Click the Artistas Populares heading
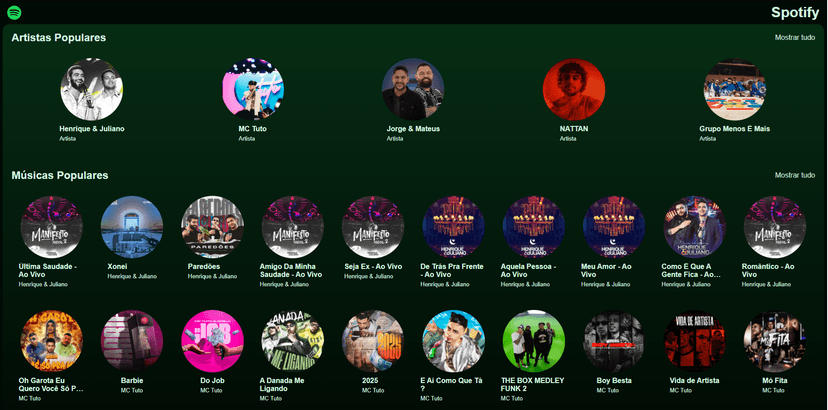The width and height of the screenshot is (828, 410). (x=59, y=38)
